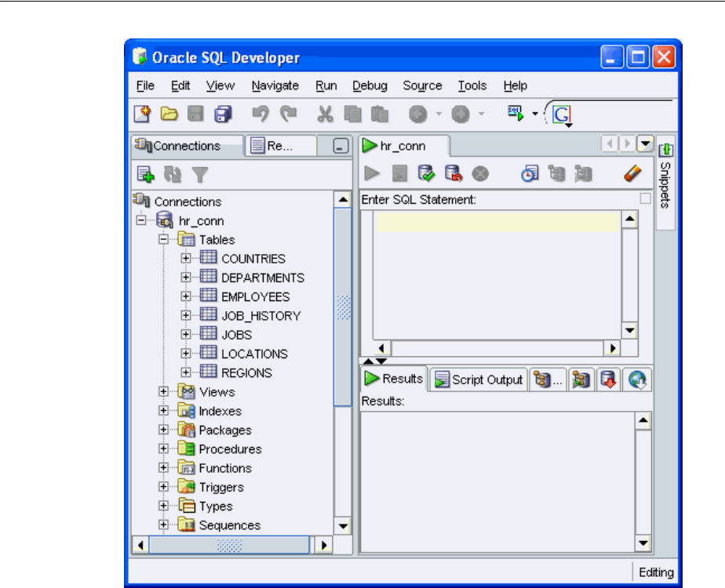Click the Google search field in toolbar
725x588 pixels.
[x=622, y=114]
